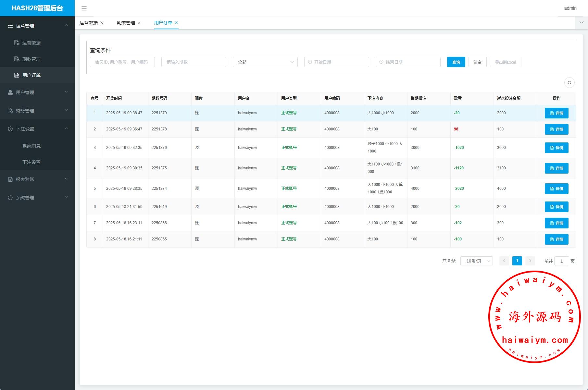This screenshot has width=588, height=390.
Task: Click the clock icon in 开始日期 field
Action: (310, 62)
